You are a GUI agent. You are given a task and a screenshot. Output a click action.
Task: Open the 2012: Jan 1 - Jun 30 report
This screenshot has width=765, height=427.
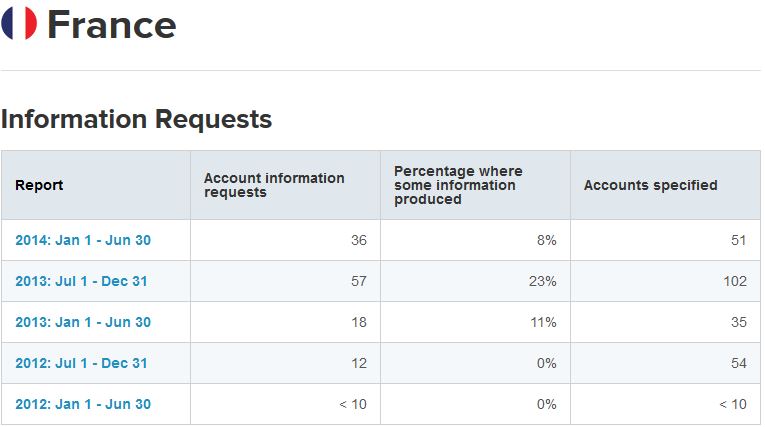pyautogui.click(x=83, y=404)
